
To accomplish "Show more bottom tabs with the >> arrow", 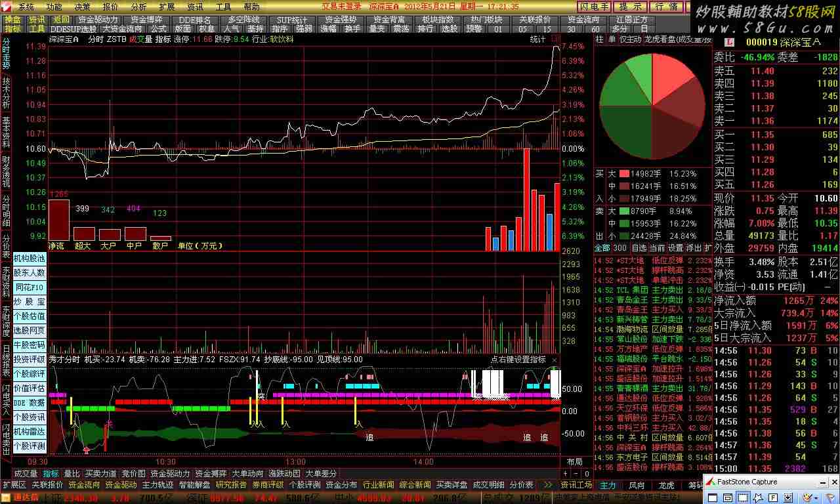I will (x=548, y=485).
